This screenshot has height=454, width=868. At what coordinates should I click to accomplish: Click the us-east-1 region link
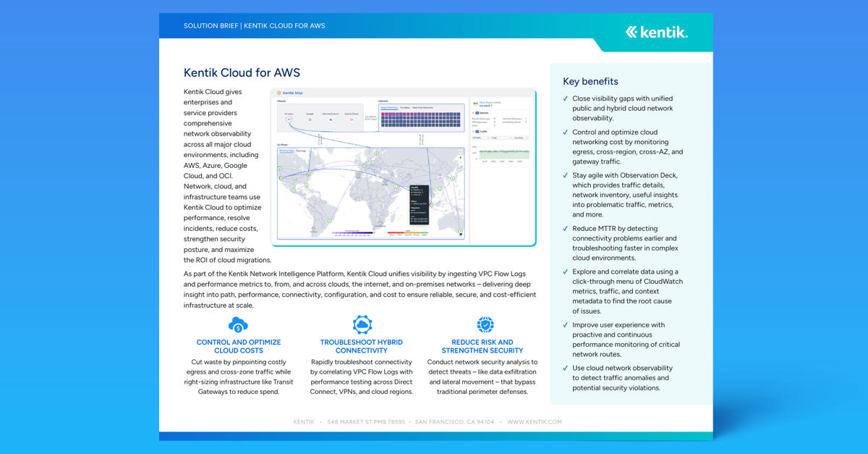tap(485, 105)
